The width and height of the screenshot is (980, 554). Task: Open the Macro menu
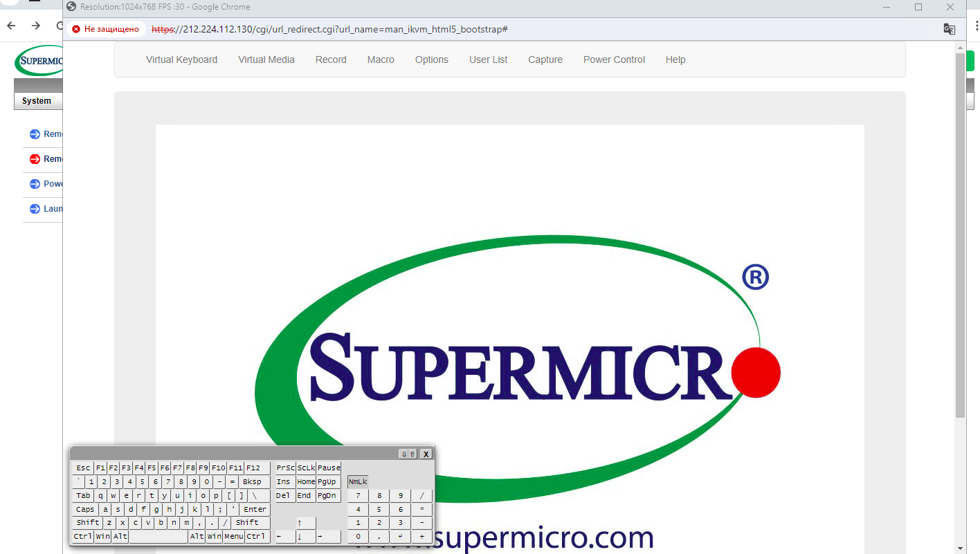(x=381, y=59)
